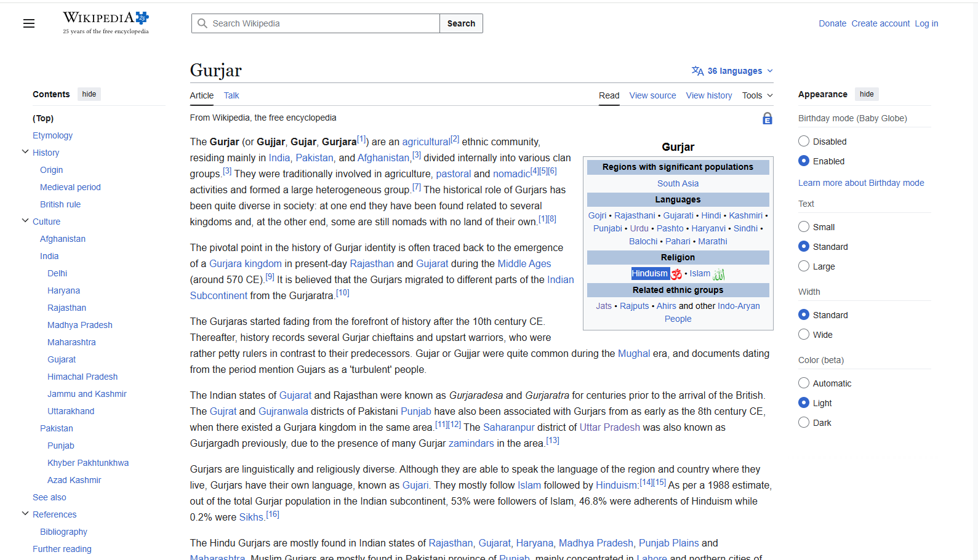
Task: Open the Gujranwala link
Action: click(283, 411)
